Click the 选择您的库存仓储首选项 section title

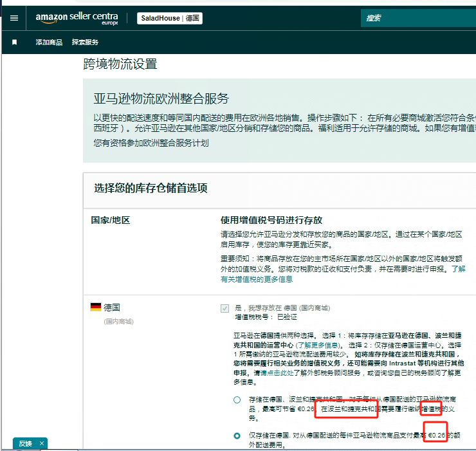click(x=151, y=189)
